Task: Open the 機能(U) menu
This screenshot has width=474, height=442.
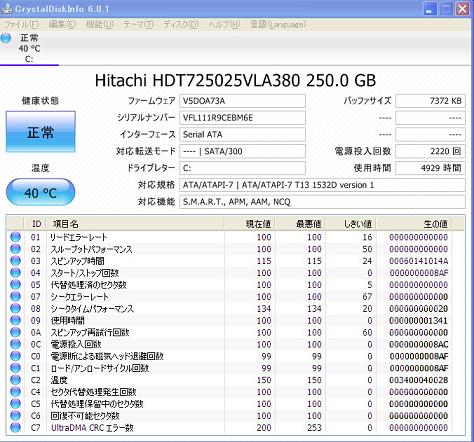Action: 100,24
